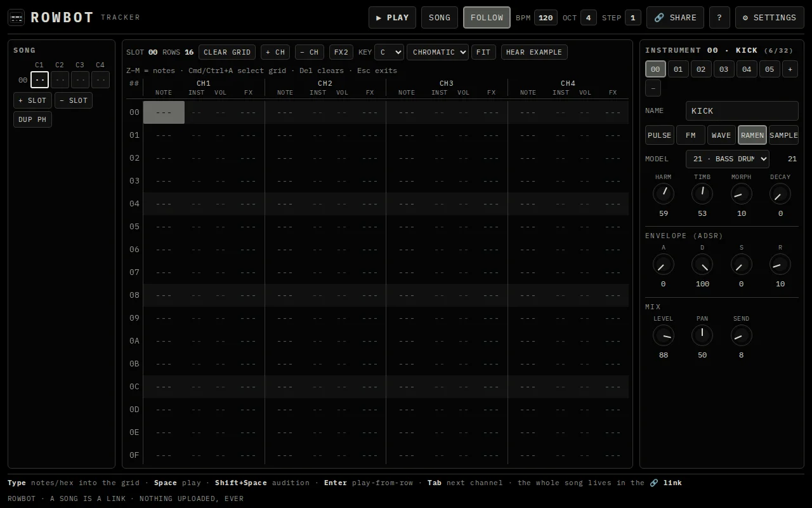Open the Share link dialog
The height and width of the screenshot is (508, 812).
click(x=675, y=18)
